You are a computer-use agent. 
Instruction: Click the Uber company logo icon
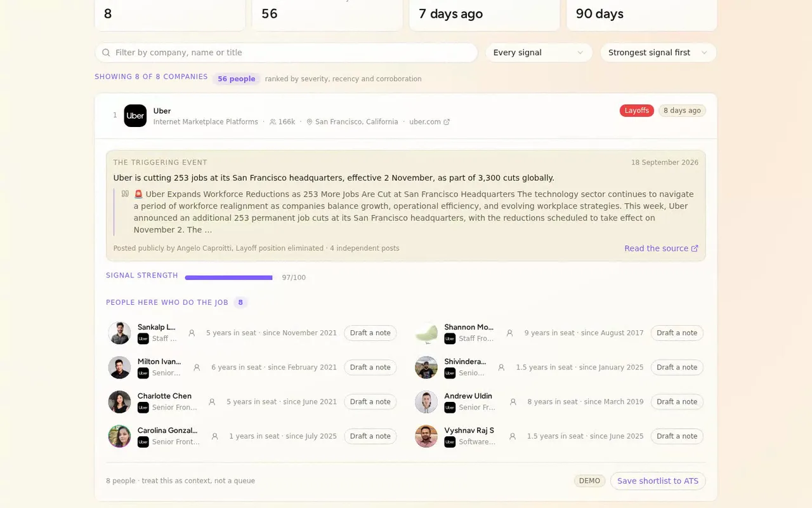[135, 116]
